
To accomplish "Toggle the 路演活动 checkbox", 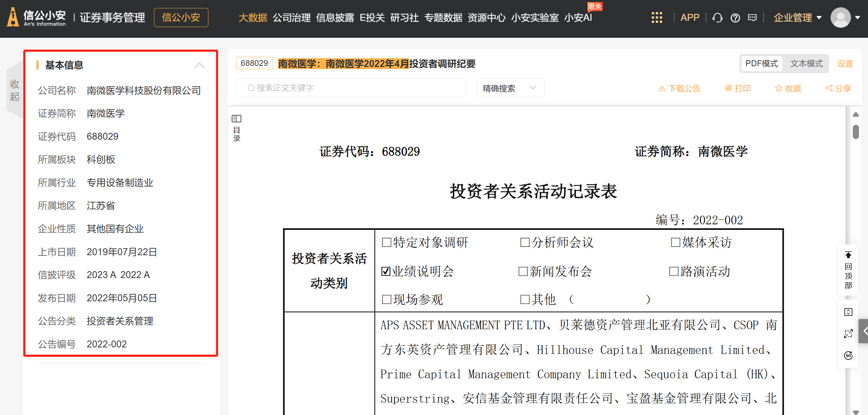I will 673,271.
